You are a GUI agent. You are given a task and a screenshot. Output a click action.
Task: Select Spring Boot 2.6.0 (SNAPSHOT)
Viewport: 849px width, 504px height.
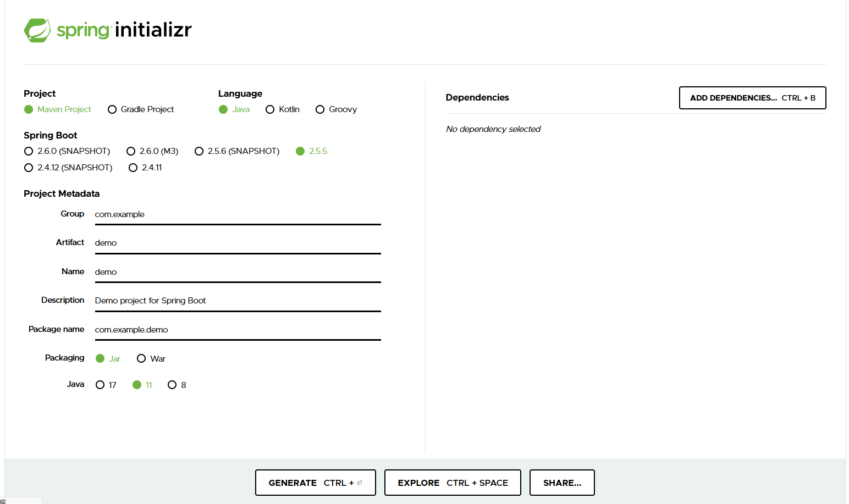(29, 151)
